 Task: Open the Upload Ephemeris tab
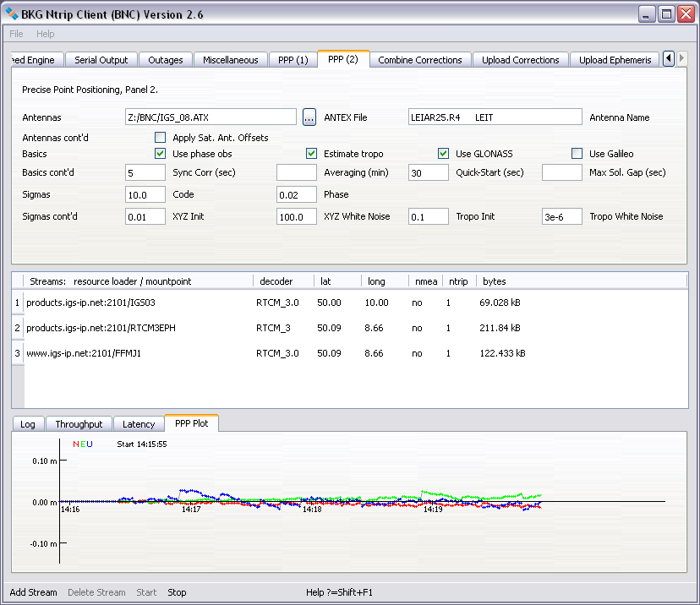click(x=615, y=60)
